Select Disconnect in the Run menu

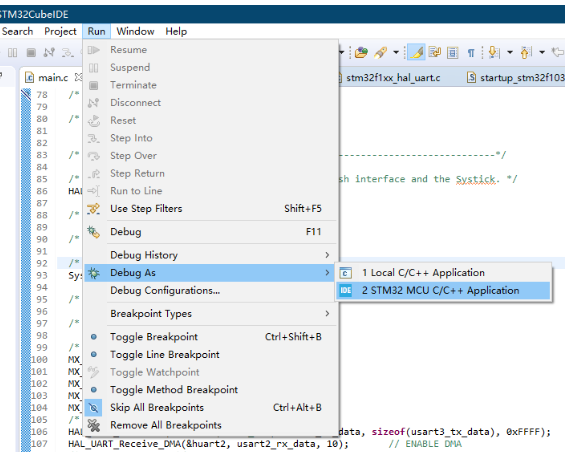[x=210, y=103]
